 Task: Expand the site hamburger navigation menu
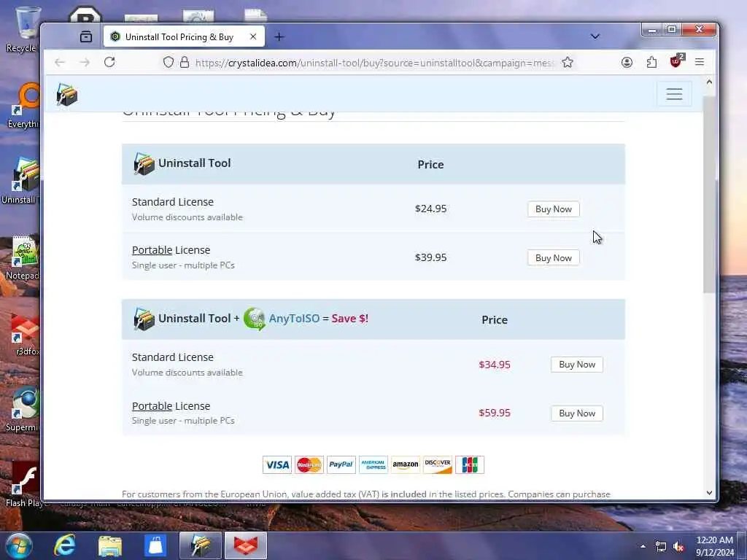(x=673, y=94)
